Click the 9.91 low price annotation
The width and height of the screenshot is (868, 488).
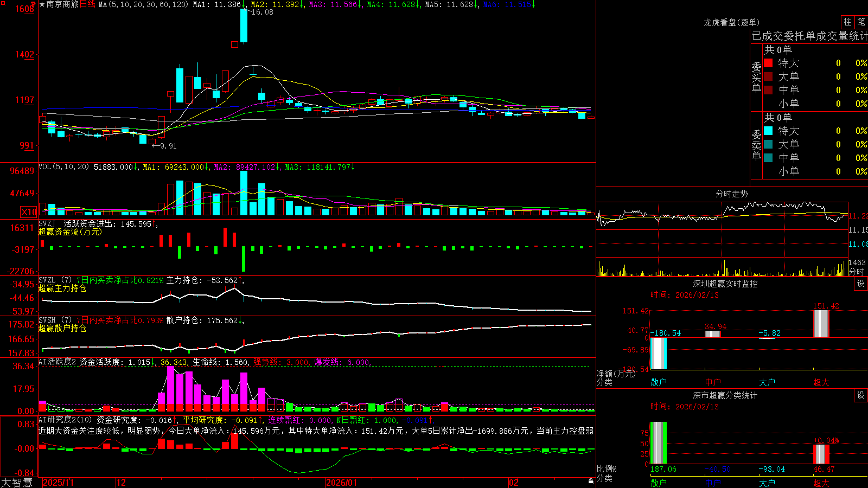pos(168,146)
